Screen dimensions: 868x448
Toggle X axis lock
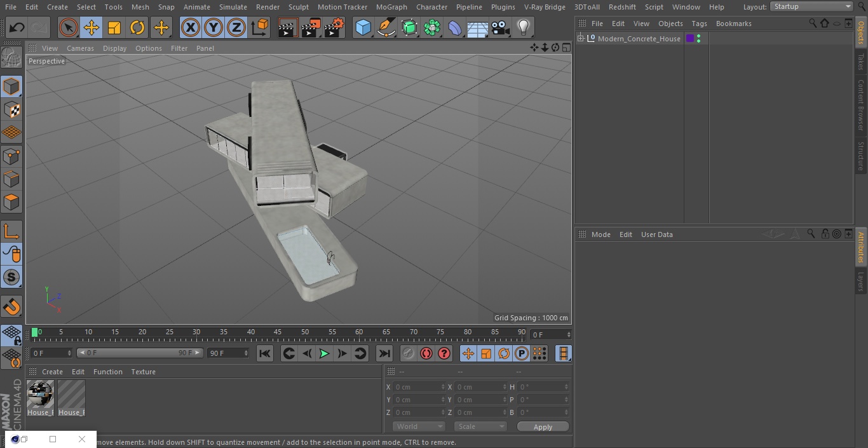coord(190,28)
